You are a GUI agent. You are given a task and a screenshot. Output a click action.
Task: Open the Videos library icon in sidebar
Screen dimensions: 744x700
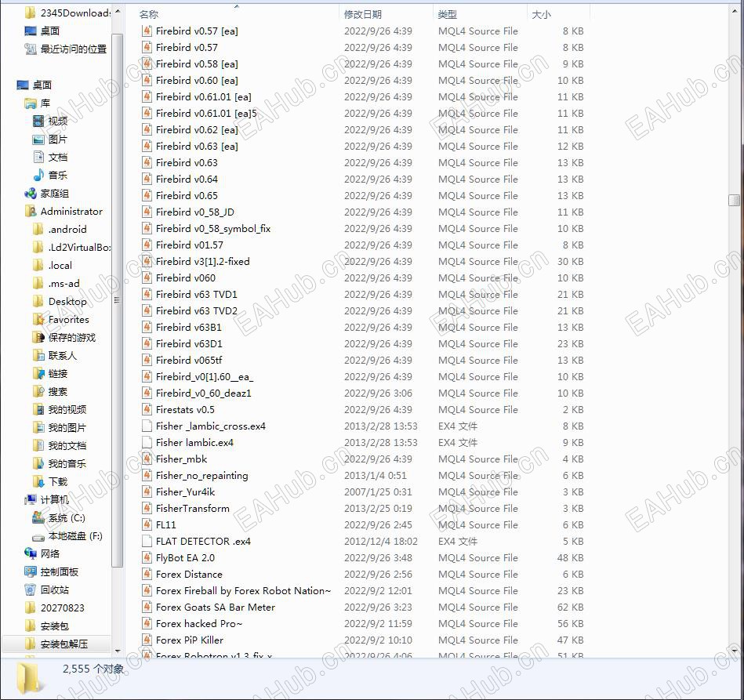(38, 121)
